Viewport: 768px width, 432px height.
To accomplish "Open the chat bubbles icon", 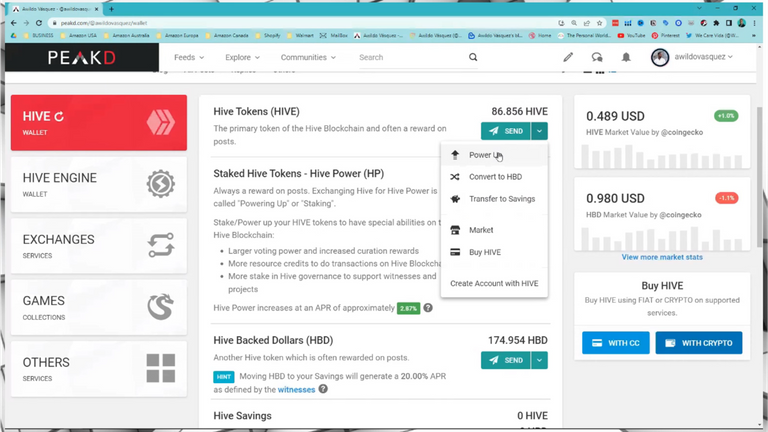I will point(597,57).
